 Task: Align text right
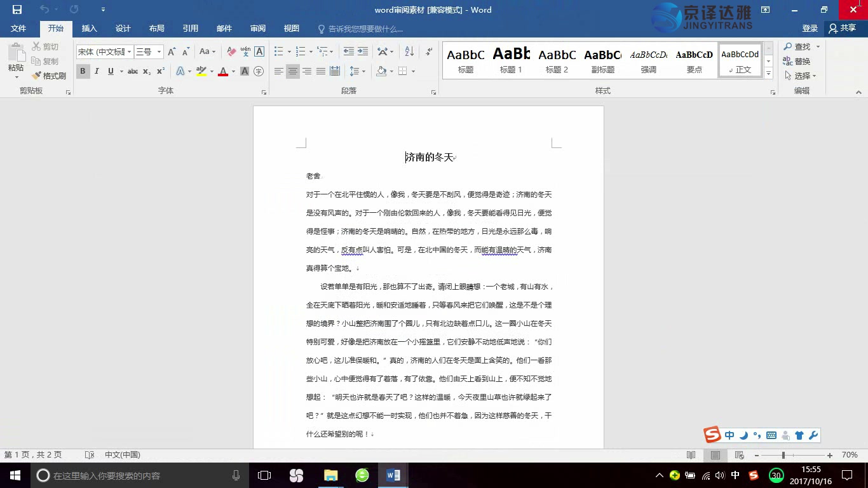307,71
